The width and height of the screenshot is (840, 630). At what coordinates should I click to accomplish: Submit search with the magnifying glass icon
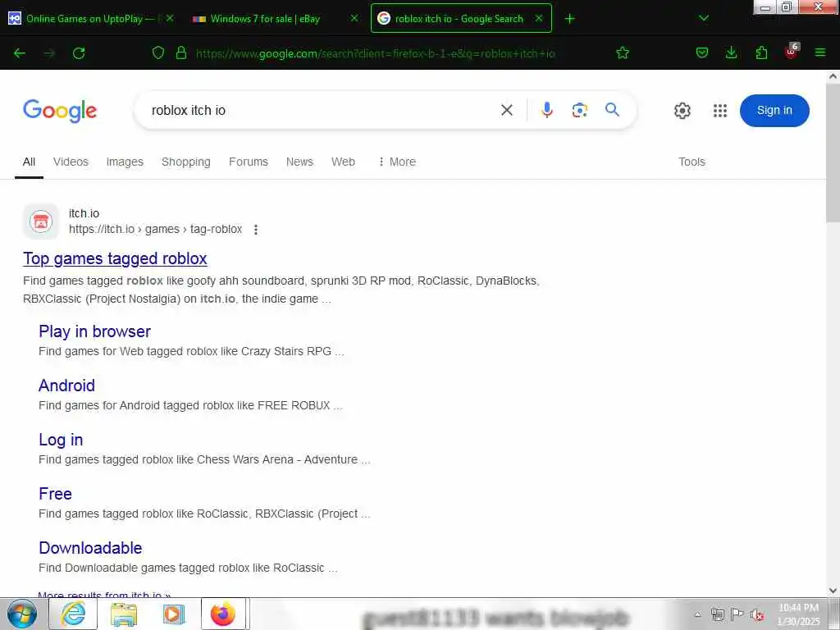click(x=612, y=110)
